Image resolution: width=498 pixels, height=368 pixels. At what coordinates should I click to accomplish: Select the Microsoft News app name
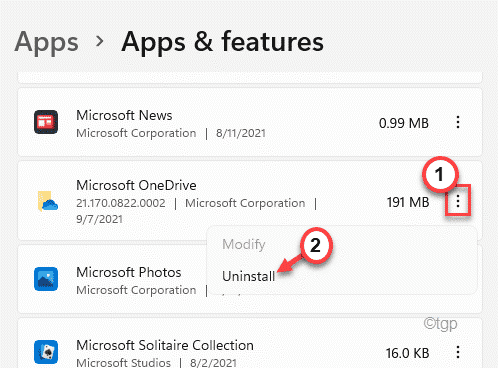124,115
